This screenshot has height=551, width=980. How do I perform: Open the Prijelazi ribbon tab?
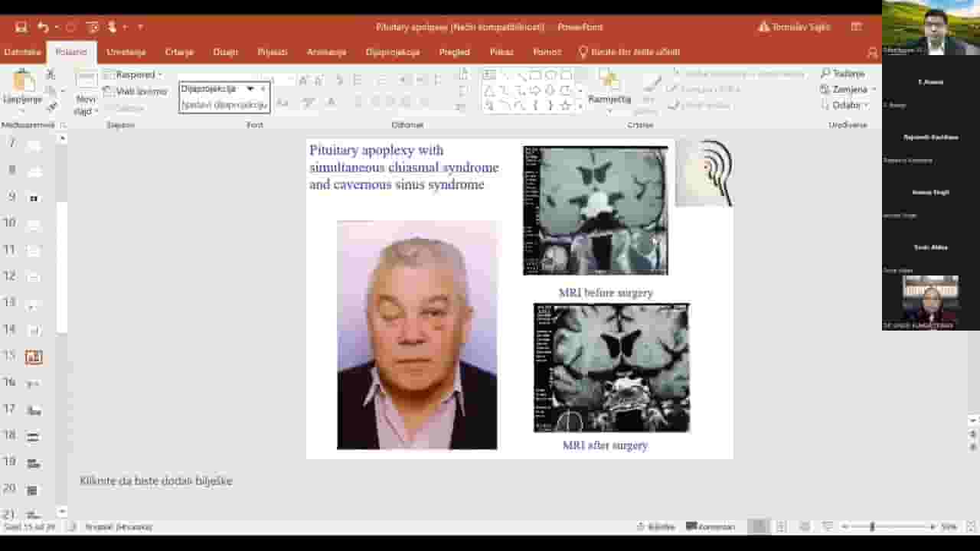(273, 52)
